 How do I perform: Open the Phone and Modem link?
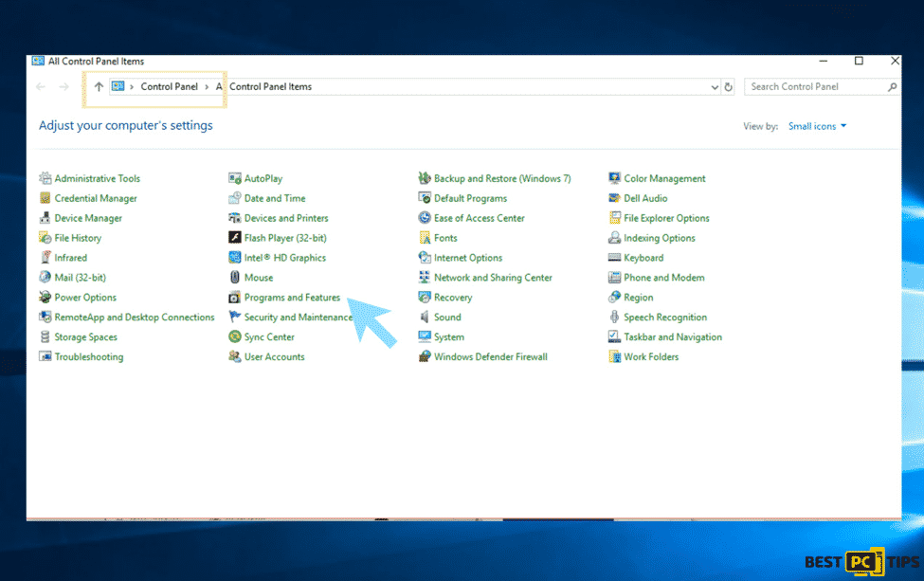click(664, 278)
